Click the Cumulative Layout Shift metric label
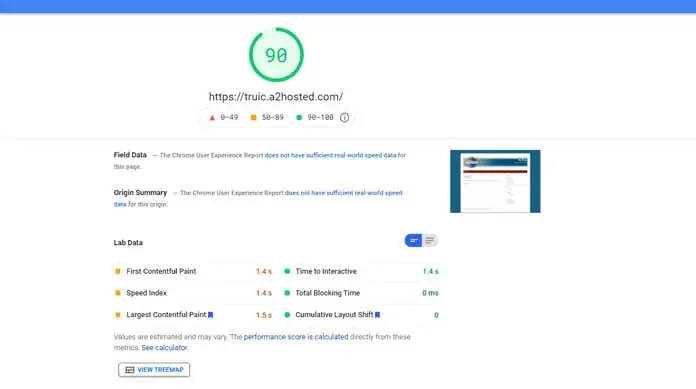The image size is (696, 389). (x=334, y=315)
